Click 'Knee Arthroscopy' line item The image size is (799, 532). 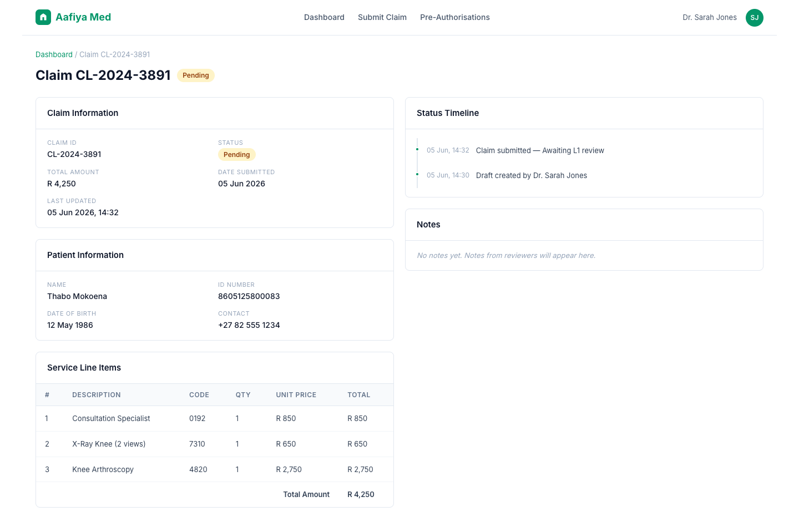point(103,469)
